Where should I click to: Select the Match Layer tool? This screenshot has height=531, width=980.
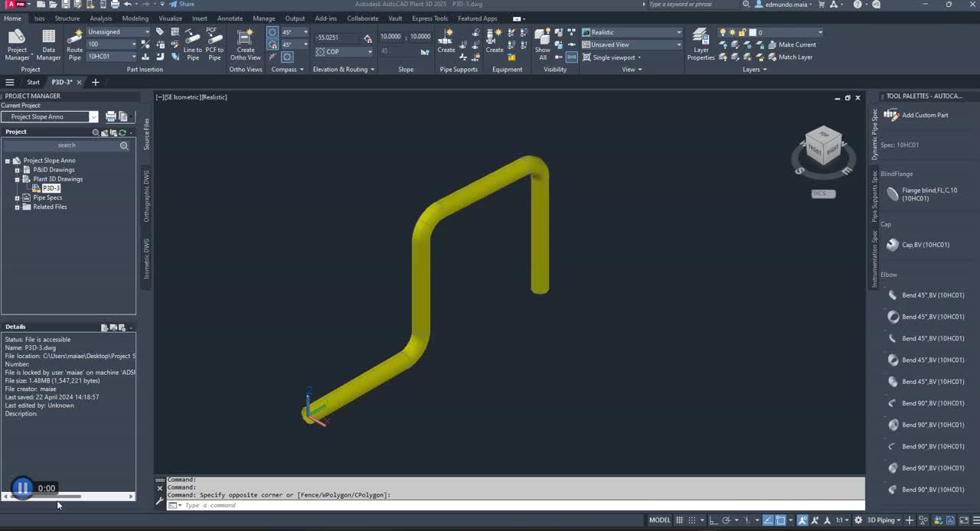[x=794, y=57]
